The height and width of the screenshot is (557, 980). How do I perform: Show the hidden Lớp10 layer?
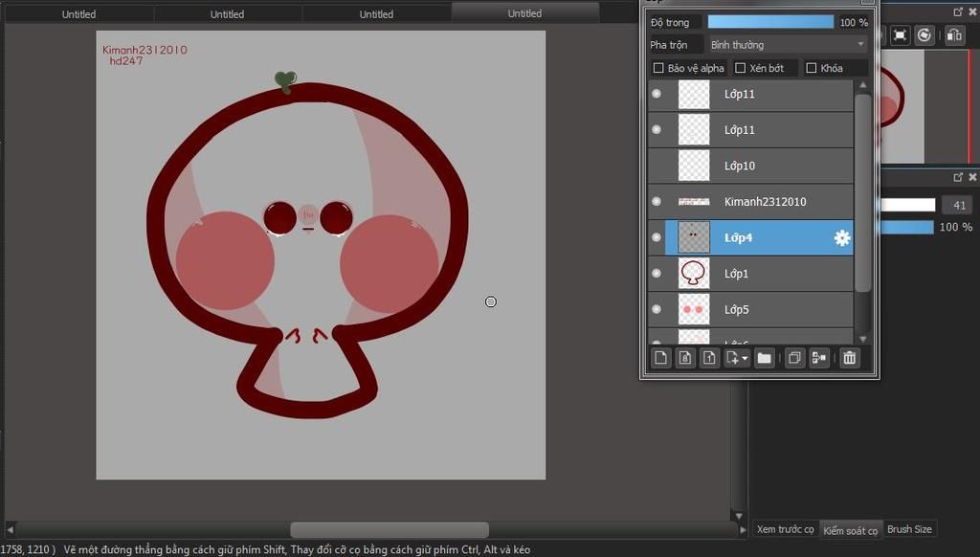pyautogui.click(x=657, y=166)
